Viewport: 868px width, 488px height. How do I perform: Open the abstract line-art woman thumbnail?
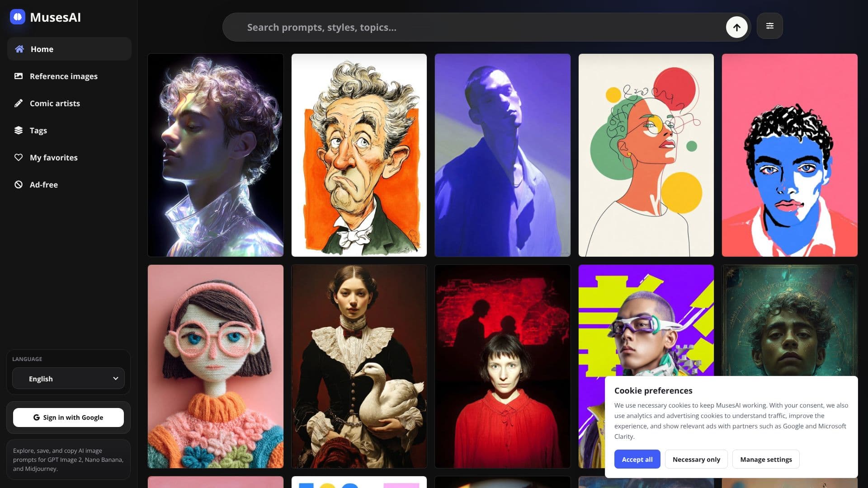click(646, 155)
